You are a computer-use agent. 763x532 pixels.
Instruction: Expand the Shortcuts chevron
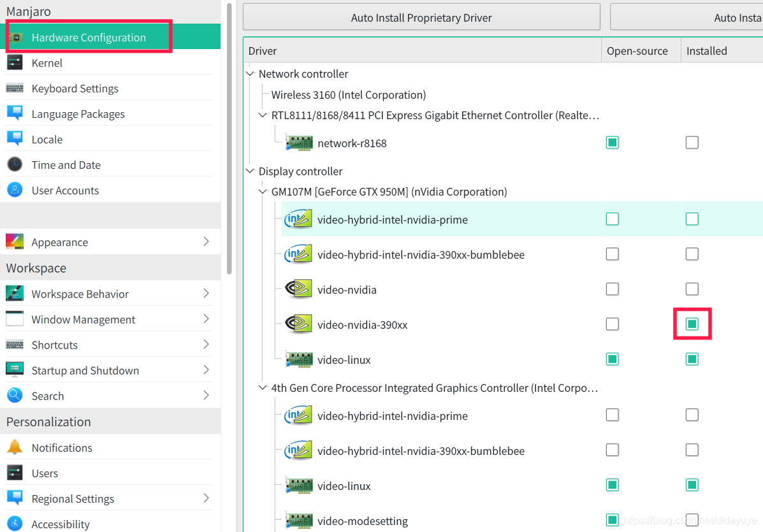[x=207, y=345]
